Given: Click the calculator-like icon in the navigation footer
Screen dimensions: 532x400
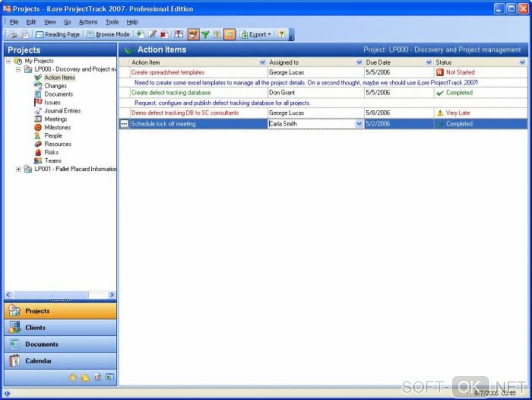Looking at the screenshot, I should 98,377.
